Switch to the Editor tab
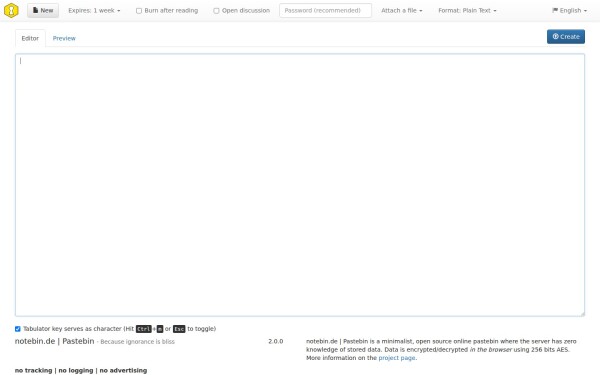 [30, 38]
